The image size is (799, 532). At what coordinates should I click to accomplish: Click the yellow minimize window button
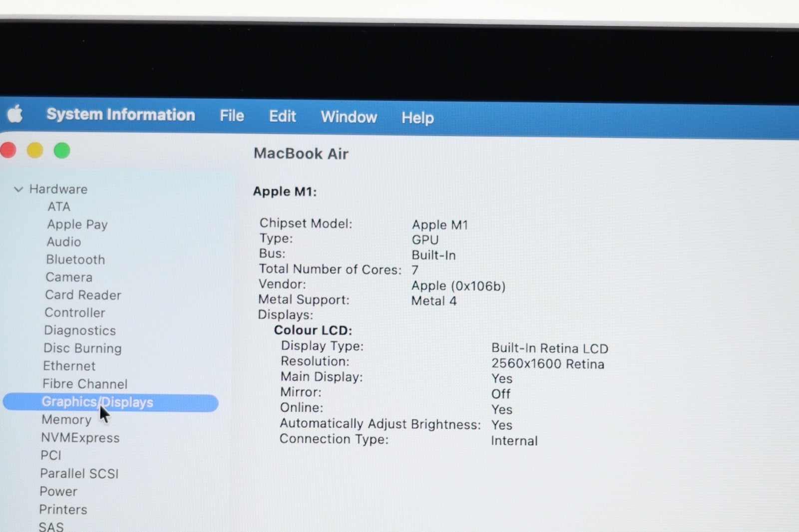click(x=35, y=150)
